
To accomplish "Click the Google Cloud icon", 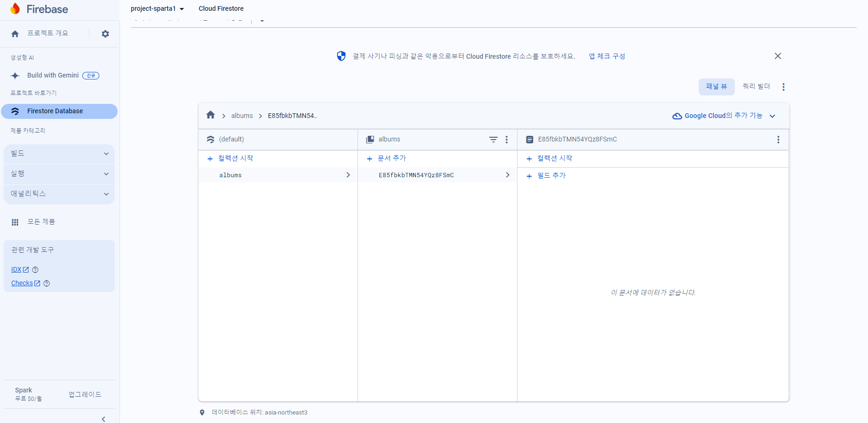I will [677, 116].
